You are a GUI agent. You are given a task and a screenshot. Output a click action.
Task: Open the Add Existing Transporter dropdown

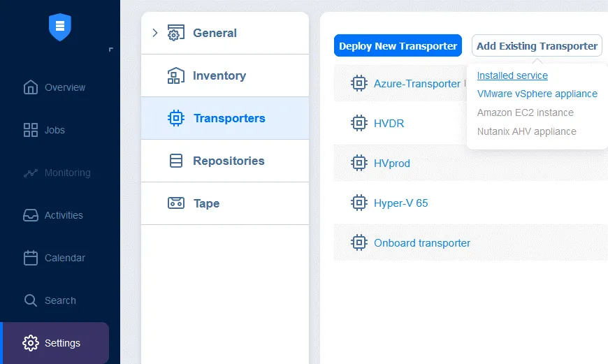coord(537,46)
